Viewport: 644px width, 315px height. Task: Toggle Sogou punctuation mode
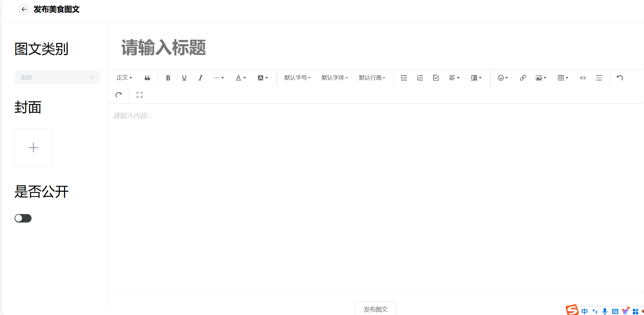595,311
